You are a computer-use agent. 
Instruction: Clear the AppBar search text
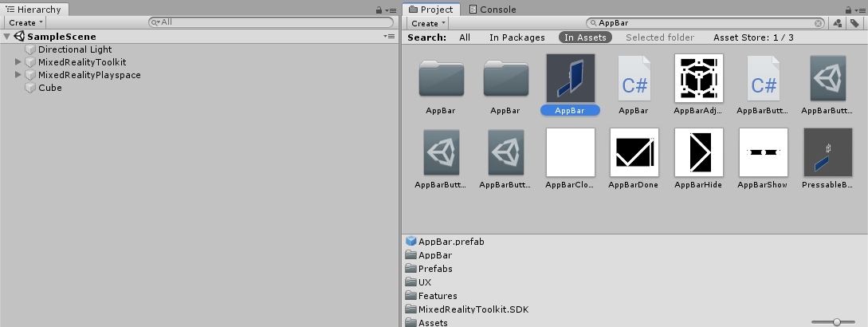pyautogui.click(x=818, y=23)
